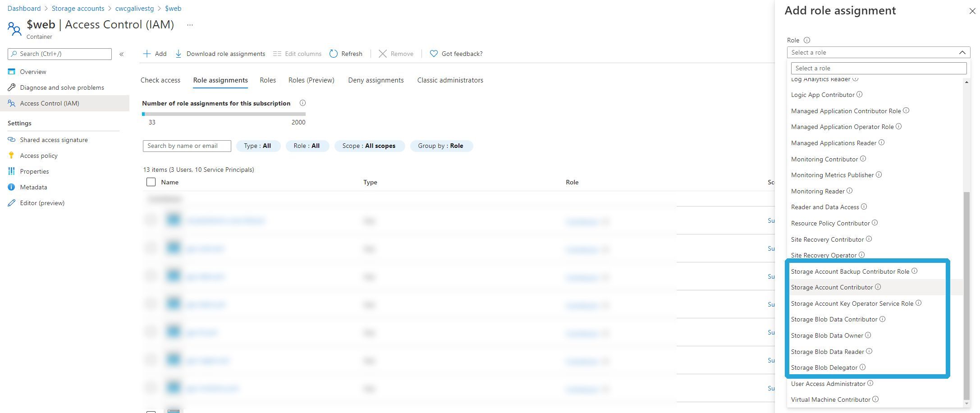Click info icon beside Monitoring Reader

pos(849,191)
